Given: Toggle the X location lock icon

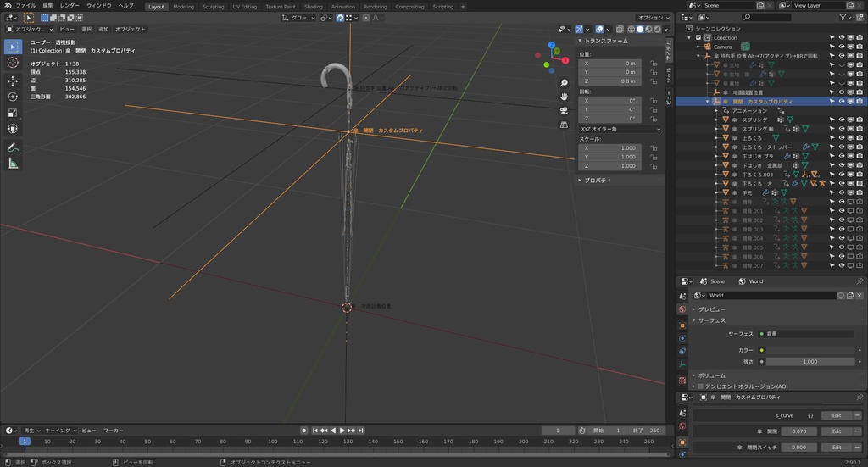Looking at the screenshot, I should pos(654,64).
